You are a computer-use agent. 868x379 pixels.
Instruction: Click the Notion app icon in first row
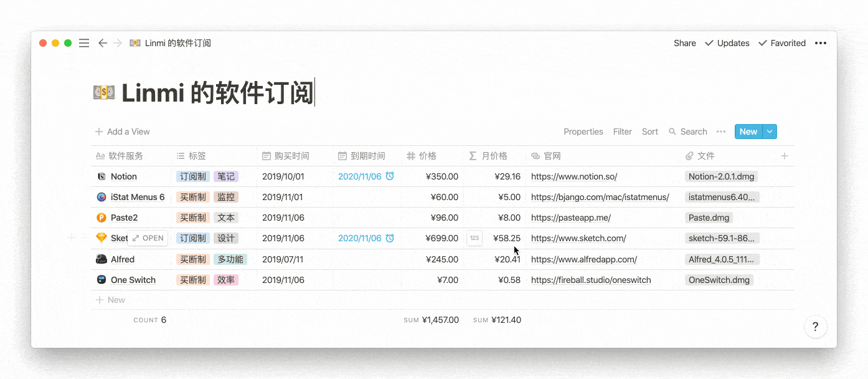click(x=101, y=176)
